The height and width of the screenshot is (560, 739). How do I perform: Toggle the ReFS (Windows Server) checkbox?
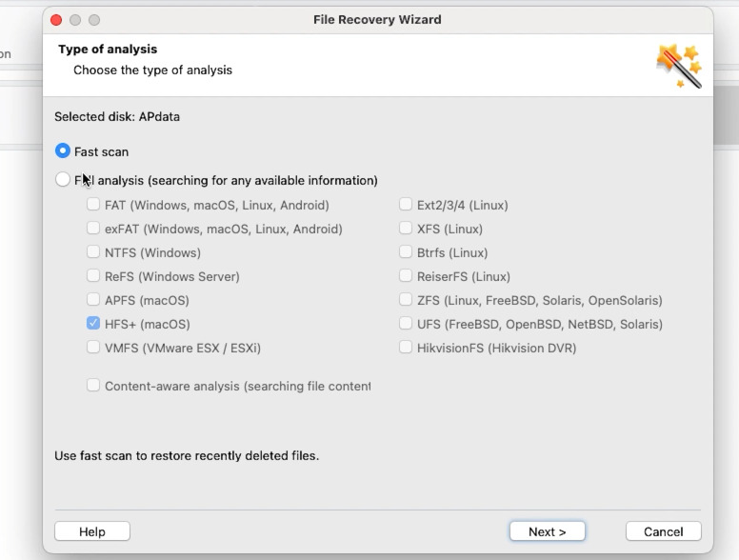coord(93,275)
